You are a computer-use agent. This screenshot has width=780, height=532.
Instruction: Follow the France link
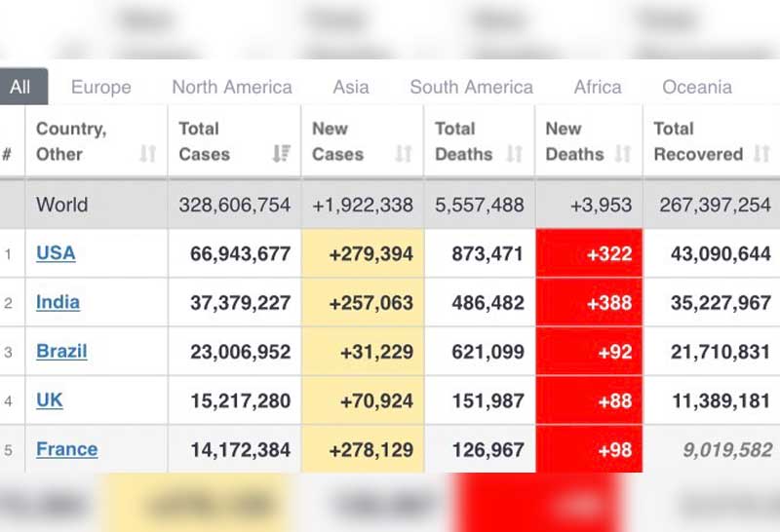[66, 449]
